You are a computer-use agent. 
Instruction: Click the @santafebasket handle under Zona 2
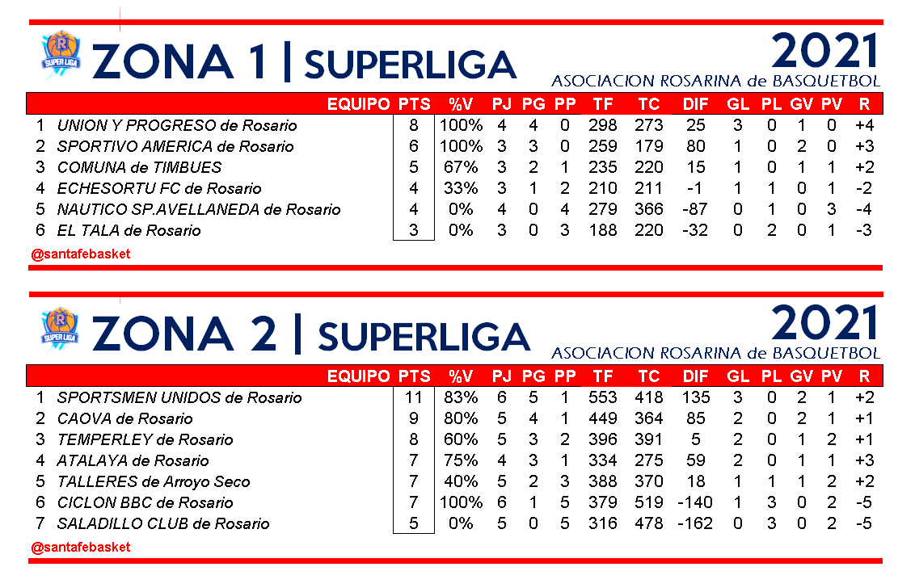point(80,547)
